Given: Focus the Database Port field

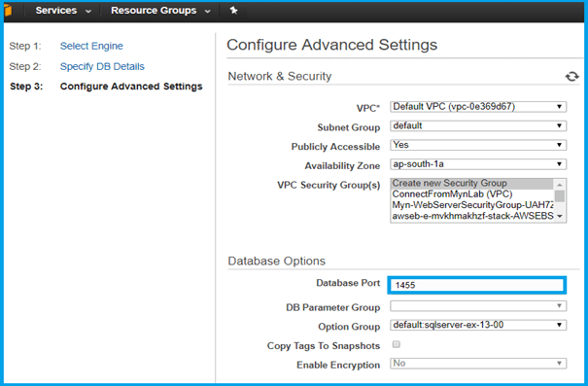Looking at the screenshot, I should (476, 285).
